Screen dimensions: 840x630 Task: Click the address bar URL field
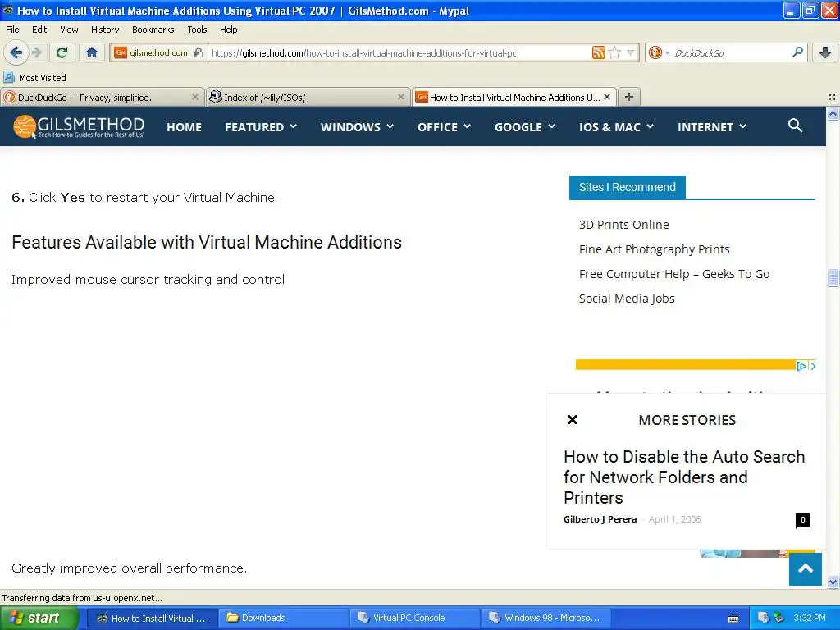(399, 53)
